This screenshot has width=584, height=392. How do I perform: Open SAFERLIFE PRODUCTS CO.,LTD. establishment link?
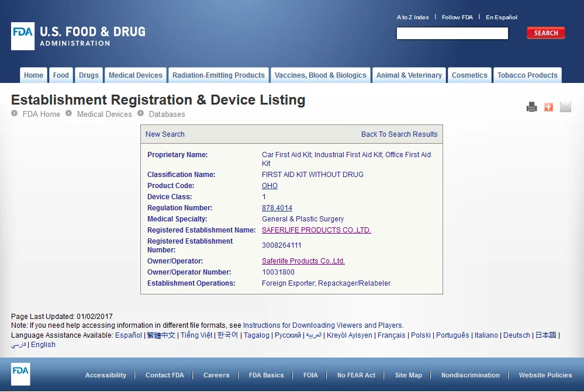pyautogui.click(x=316, y=230)
